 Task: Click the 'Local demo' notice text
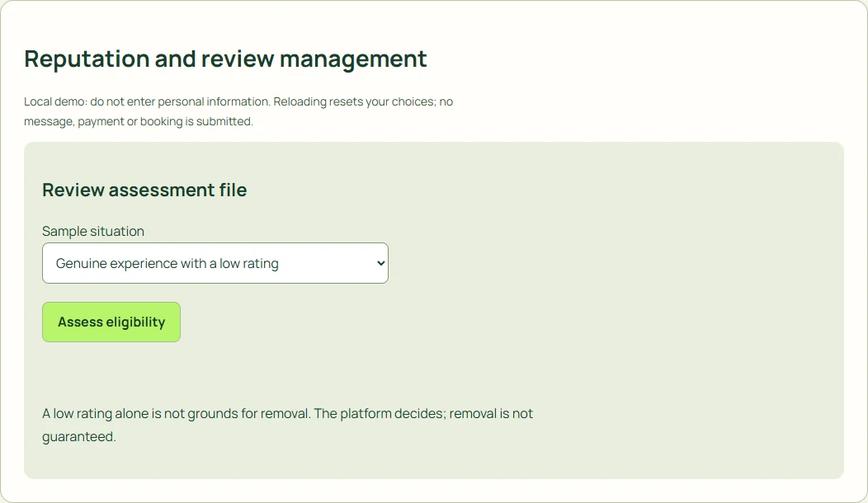coord(238,111)
